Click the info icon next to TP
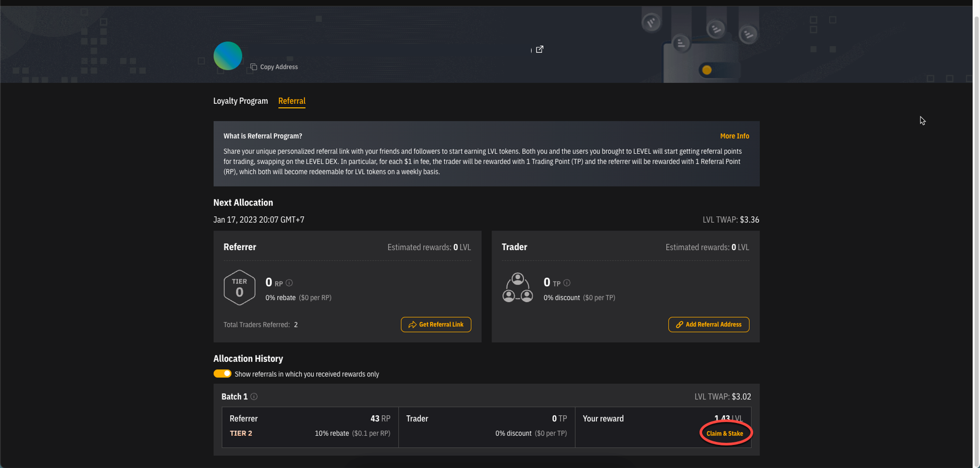Viewport: 980px width, 468px height. click(x=567, y=283)
